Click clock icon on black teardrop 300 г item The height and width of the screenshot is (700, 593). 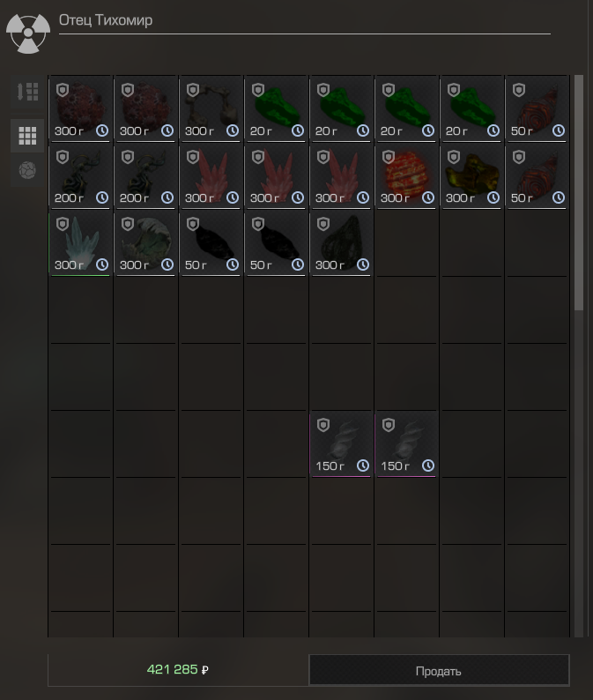(x=363, y=264)
